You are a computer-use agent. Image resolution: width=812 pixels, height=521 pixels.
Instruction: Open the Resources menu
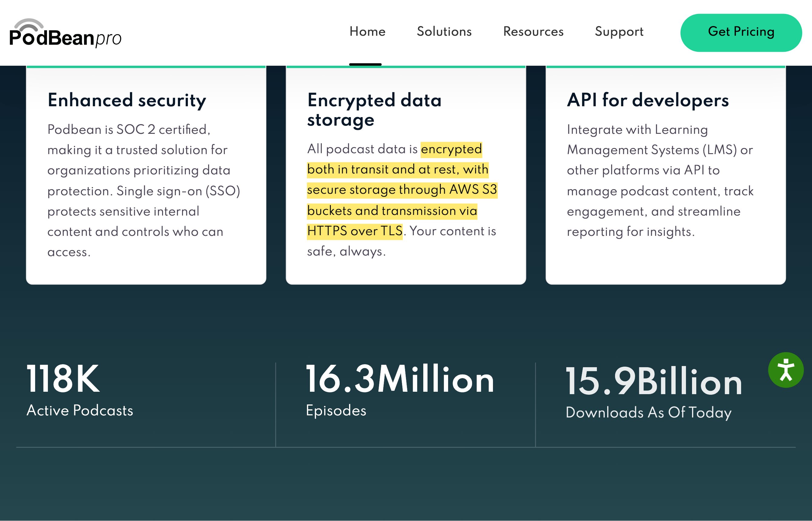533,31
